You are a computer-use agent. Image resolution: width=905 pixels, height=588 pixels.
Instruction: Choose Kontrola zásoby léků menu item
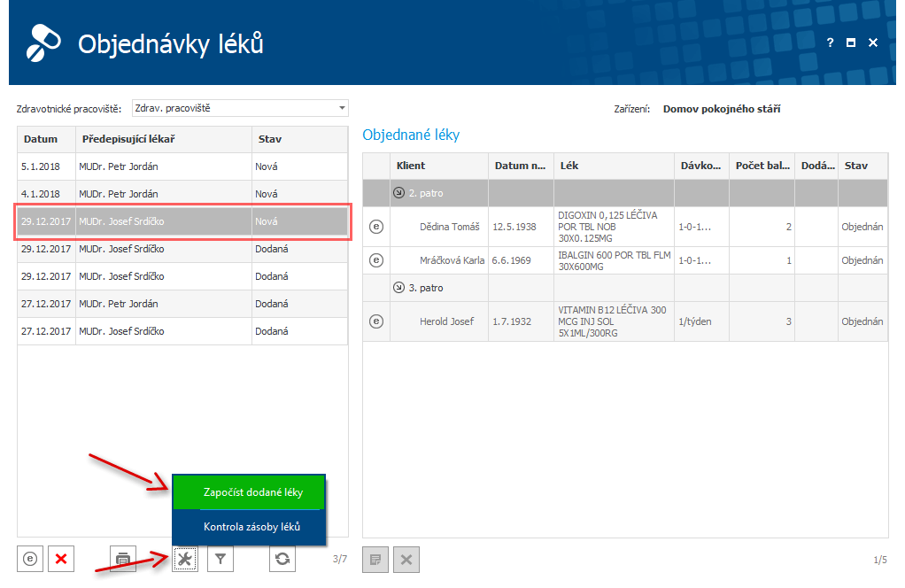250,527
